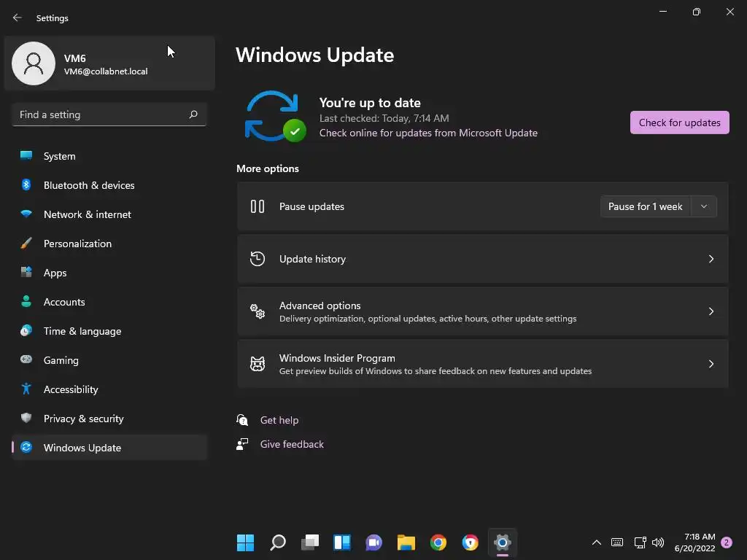
Task: Open Network & internet category
Action: click(x=109, y=214)
